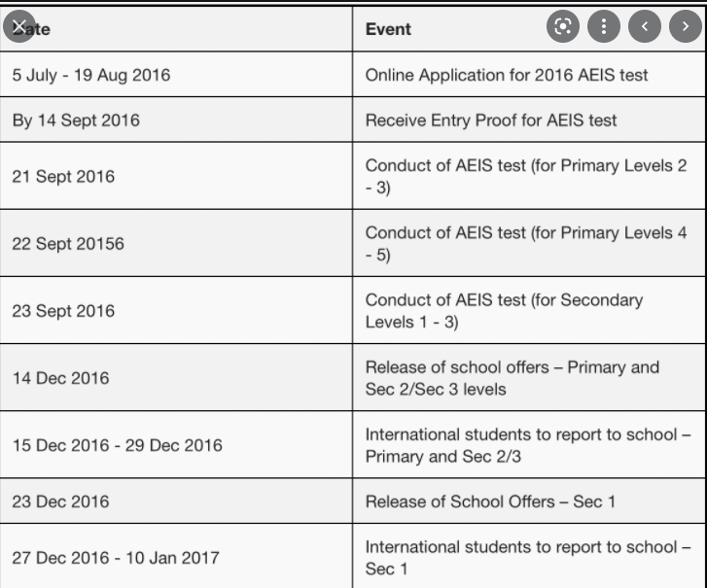Go to next image with right chevron

tap(686, 26)
